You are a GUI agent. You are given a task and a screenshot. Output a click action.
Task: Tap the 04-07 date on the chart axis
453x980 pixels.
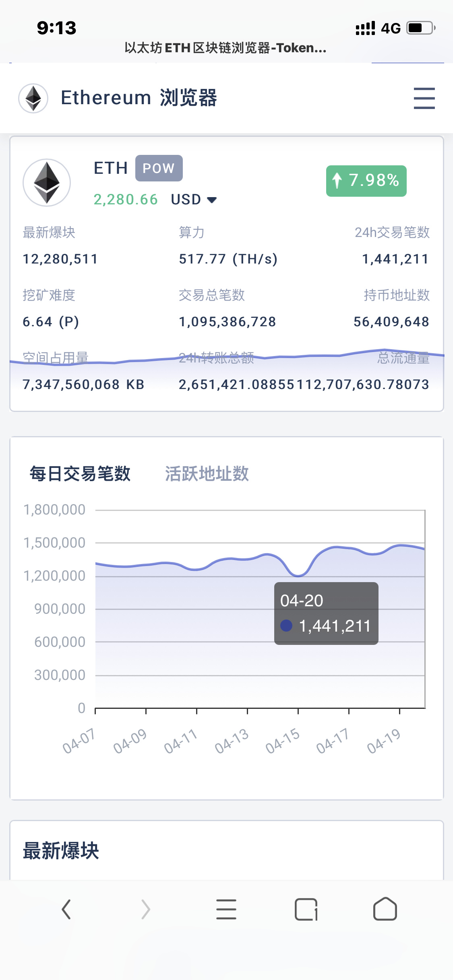click(x=79, y=741)
